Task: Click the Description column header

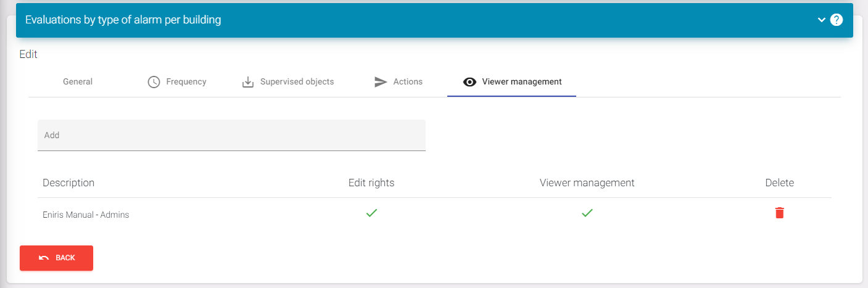Action: click(x=68, y=183)
